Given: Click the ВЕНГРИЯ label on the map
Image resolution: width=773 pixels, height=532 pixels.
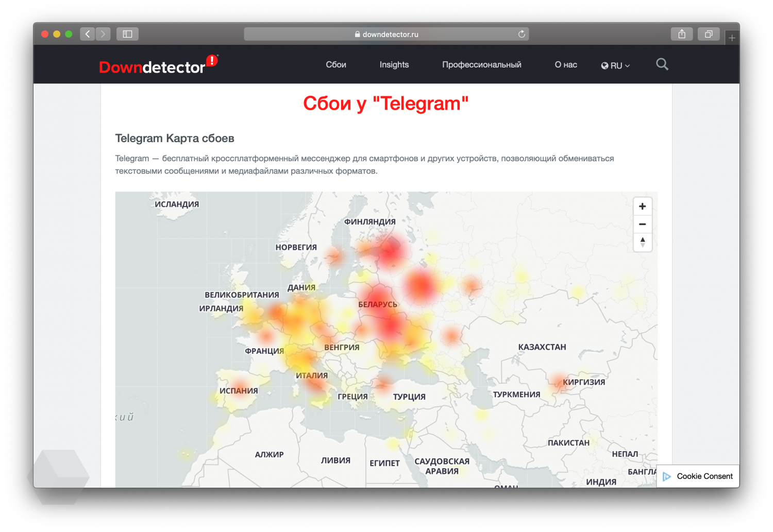Looking at the screenshot, I should (342, 347).
